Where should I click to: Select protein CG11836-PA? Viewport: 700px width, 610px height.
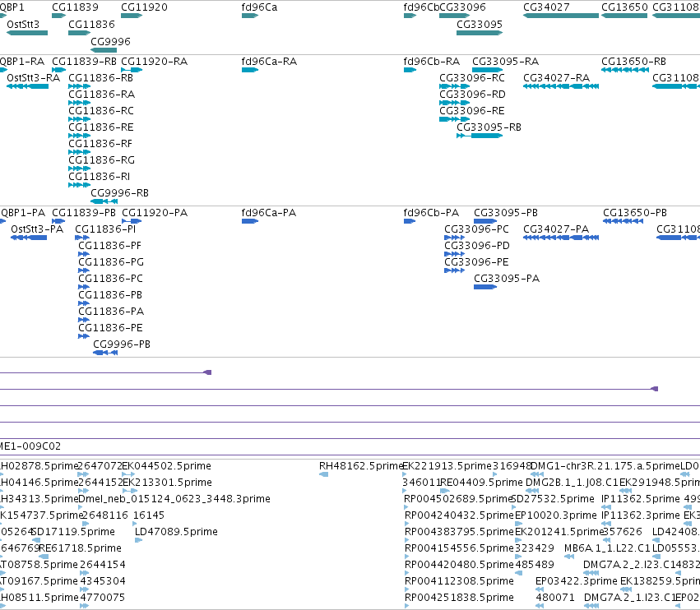(x=111, y=311)
